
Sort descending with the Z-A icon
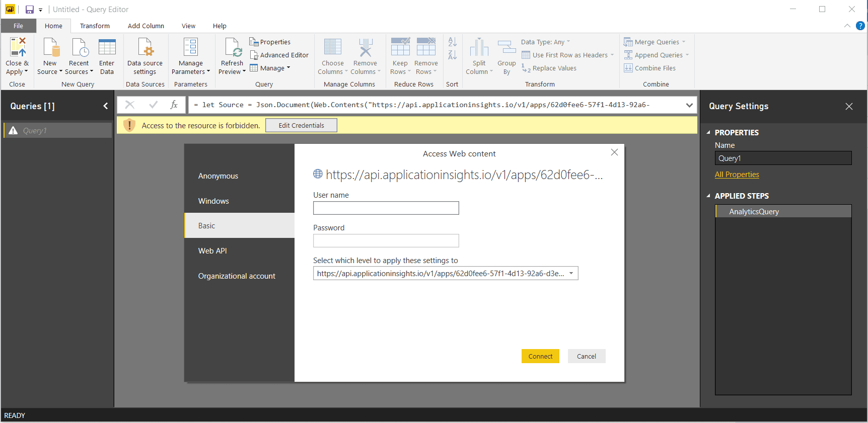pos(453,55)
